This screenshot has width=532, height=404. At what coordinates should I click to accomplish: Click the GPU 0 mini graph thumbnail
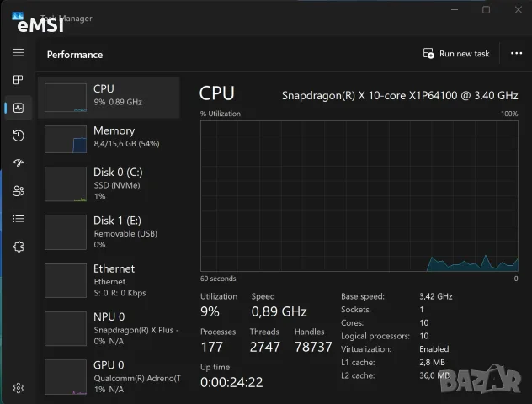66,377
